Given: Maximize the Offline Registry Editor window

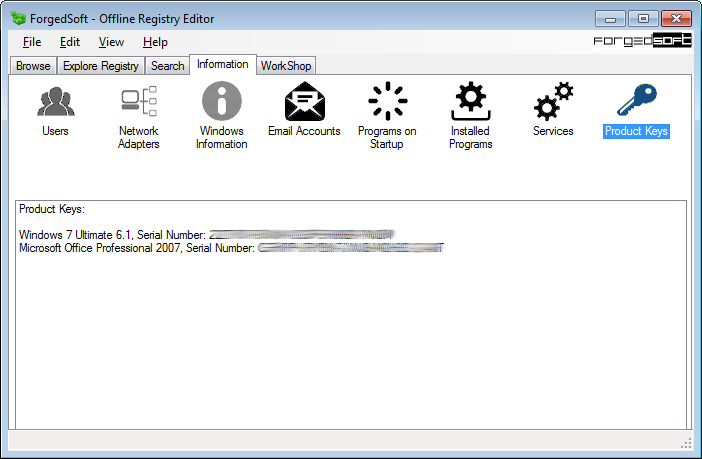Looking at the screenshot, I should pyautogui.click(x=643, y=19).
